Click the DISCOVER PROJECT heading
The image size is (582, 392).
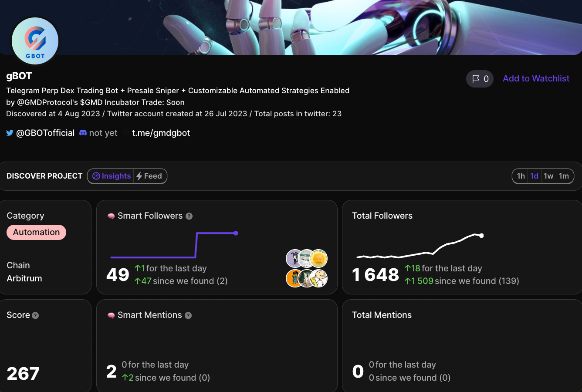coord(44,176)
